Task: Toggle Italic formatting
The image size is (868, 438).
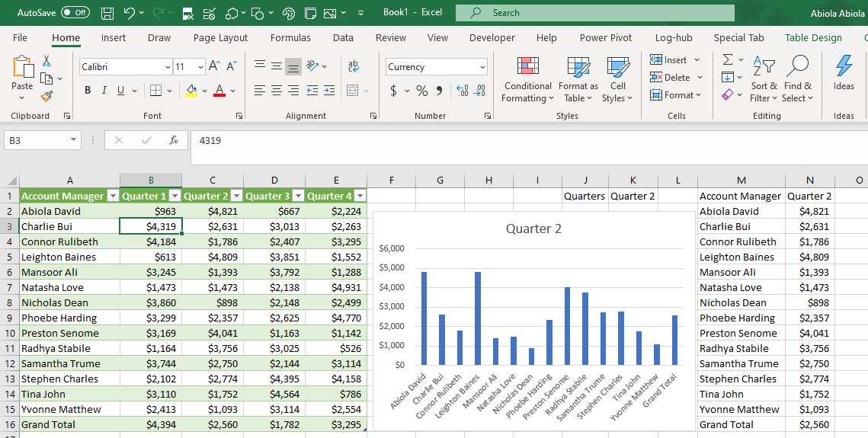Action: [104, 90]
